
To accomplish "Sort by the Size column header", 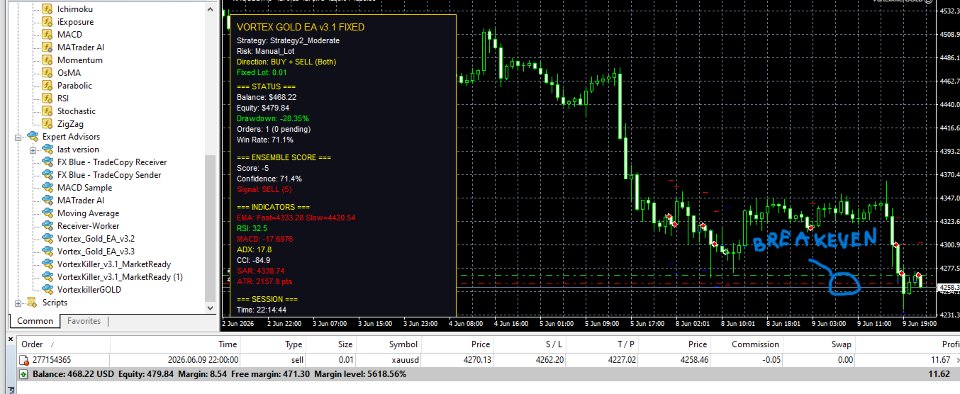I will [x=332, y=344].
